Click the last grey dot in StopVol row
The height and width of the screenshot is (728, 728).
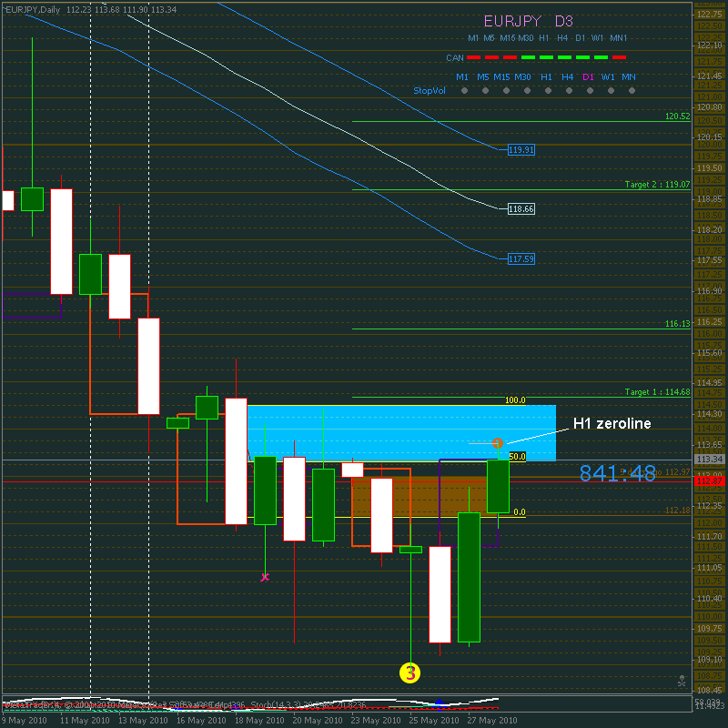click(632, 91)
